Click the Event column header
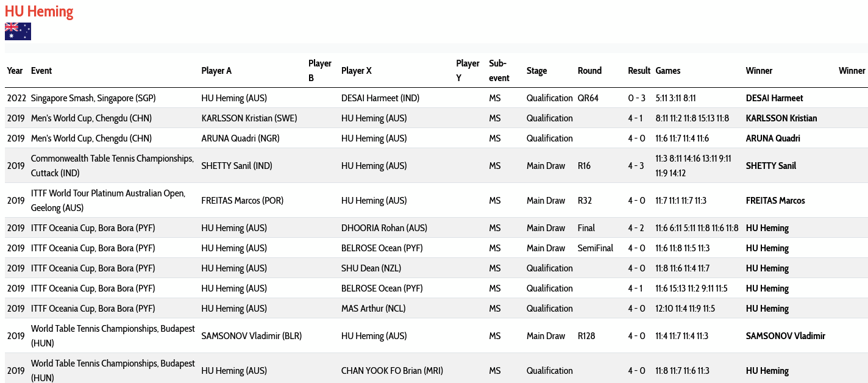Image resolution: width=868 pixels, height=383 pixels. pyautogui.click(x=41, y=71)
